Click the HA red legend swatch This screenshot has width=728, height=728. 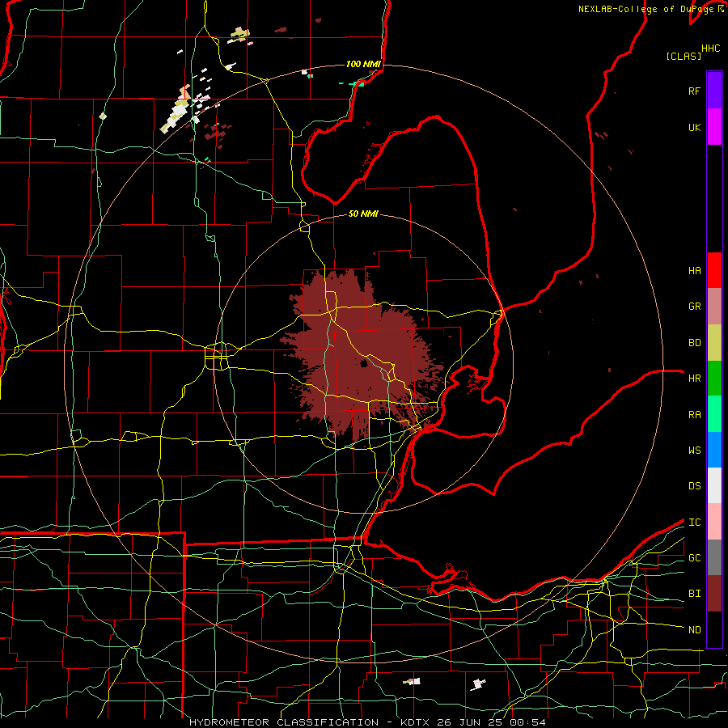[714, 270]
